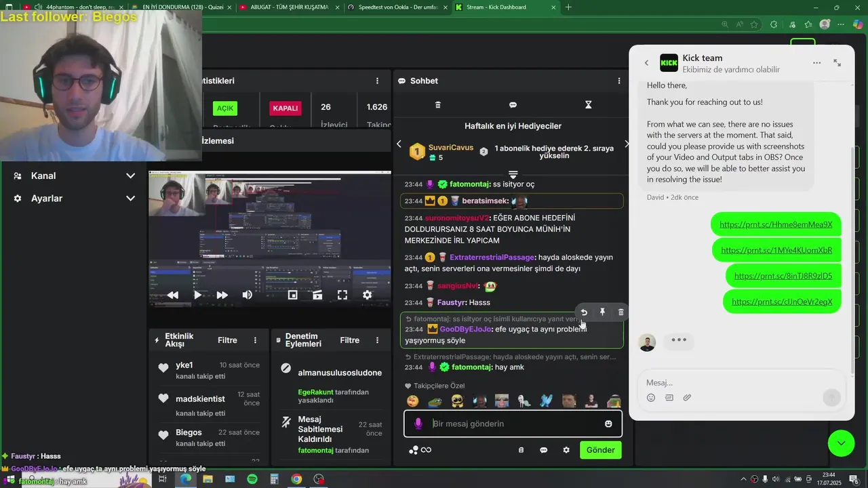The image size is (868, 488).
Task: Select the blue W emote
Action: coord(547,401)
